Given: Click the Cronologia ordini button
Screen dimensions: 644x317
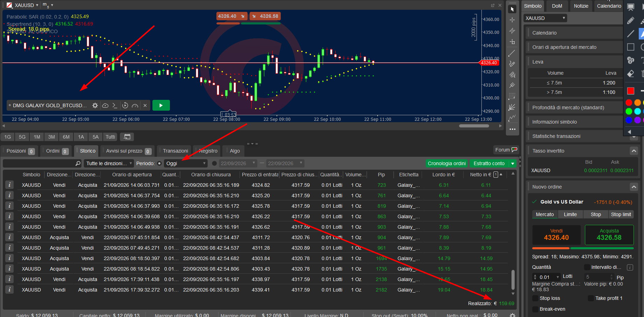Looking at the screenshot, I should point(446,163).
